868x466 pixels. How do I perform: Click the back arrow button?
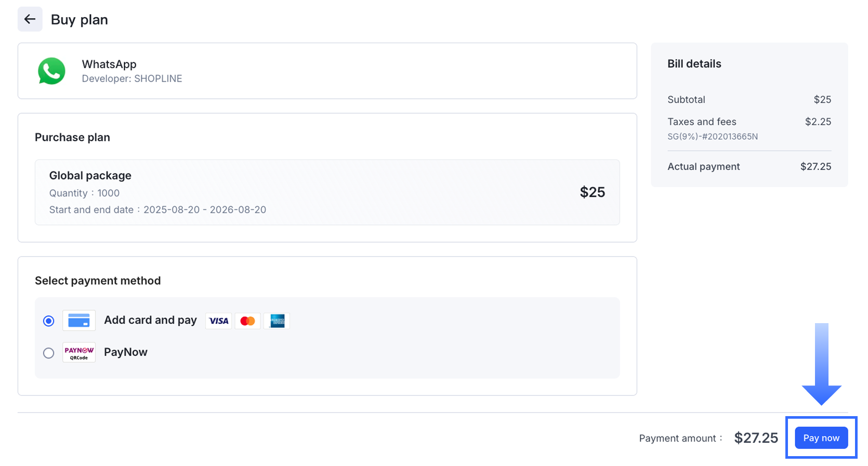[x=30, y=20]
